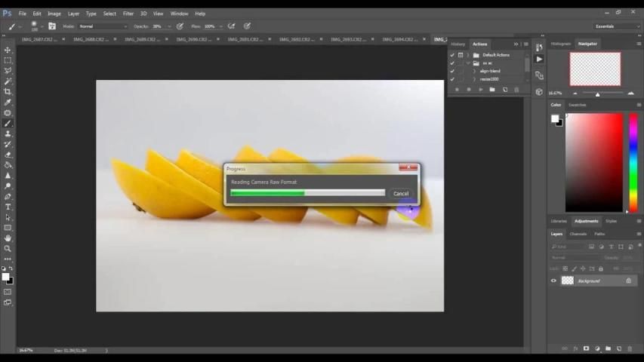Open the Filter menu
The image size is (644, 362).
coord(128,14)
